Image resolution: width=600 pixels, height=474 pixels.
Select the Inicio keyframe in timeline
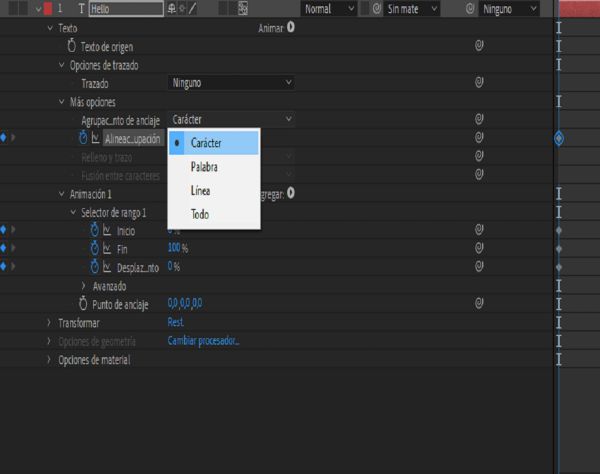click(x=559, y=230)
